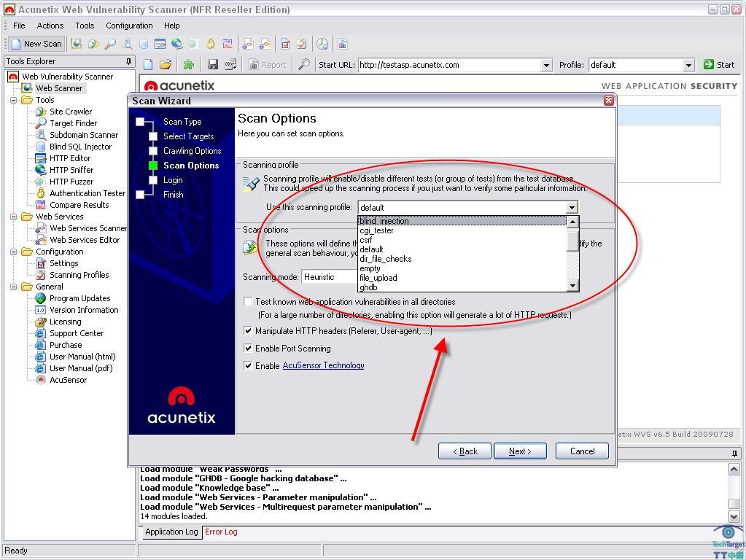Open HTTP Sniffer from the top toolbar
Screen dimensions: 746x560
[x=177, y=44]
